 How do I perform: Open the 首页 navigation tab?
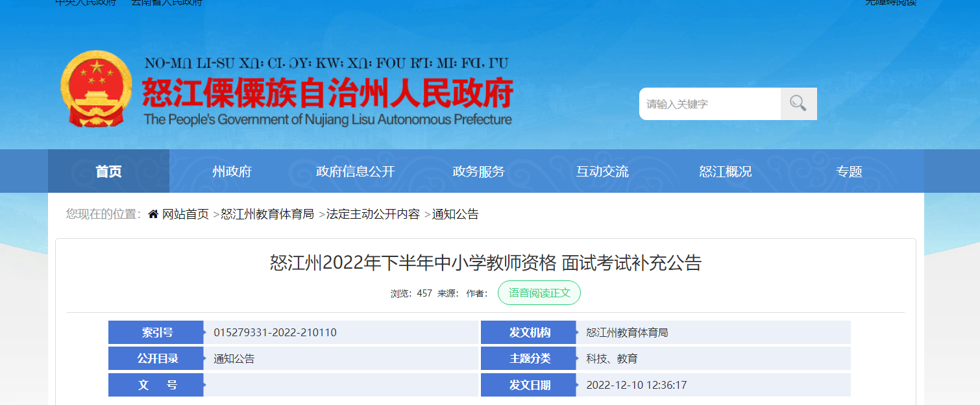[x=109, y=171]
